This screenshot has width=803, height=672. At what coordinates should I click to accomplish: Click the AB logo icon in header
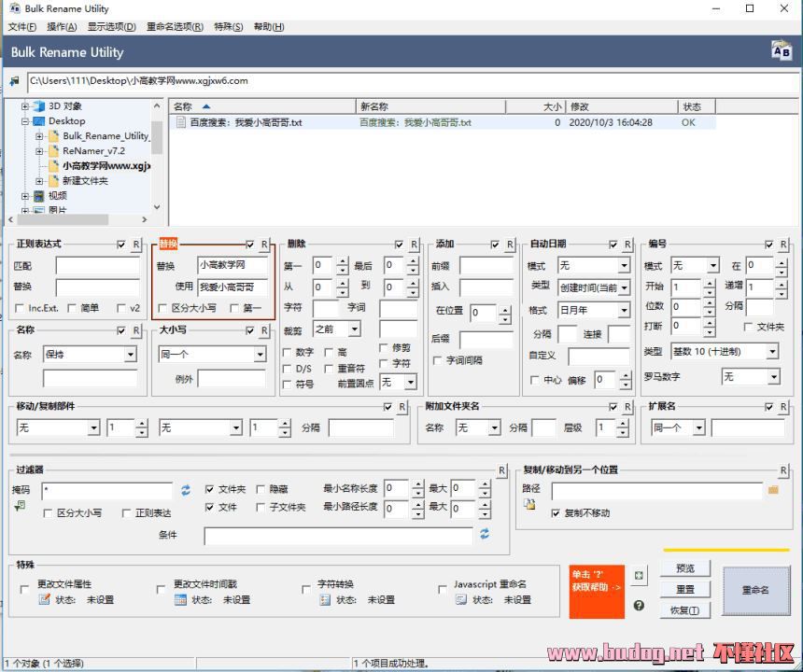tap(782, 51)
